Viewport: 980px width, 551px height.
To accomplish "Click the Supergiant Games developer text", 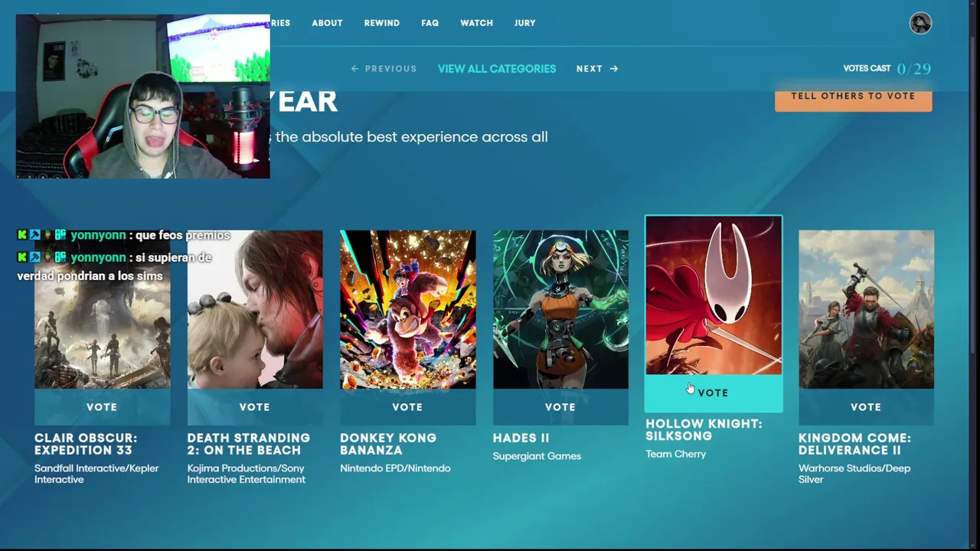I will (537, 456).
